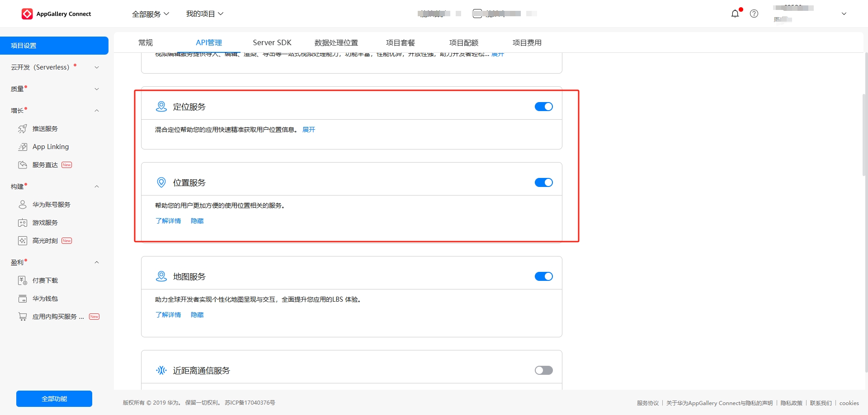
Task: Switch to the 常规 tab
Action: (x=146, y=42)
